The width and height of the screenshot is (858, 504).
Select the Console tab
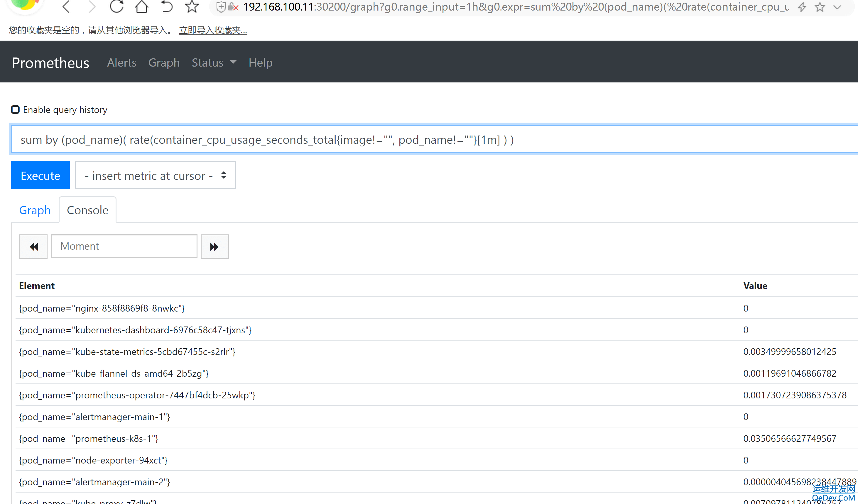[87, 210]
